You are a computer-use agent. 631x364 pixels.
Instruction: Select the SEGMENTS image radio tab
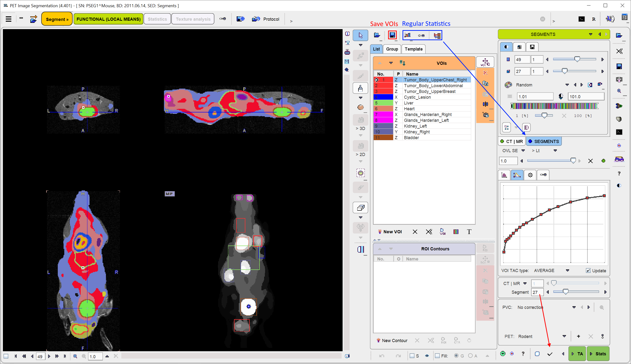pyautogui.click(x=544, y=141)
